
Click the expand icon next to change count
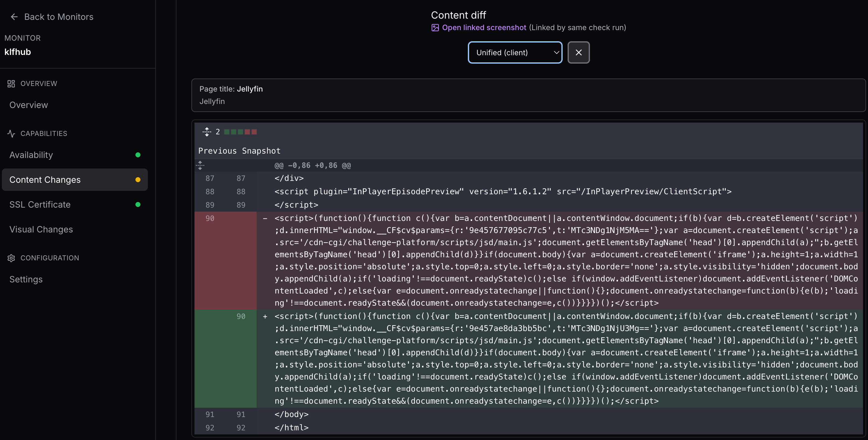tap(207, 132)
